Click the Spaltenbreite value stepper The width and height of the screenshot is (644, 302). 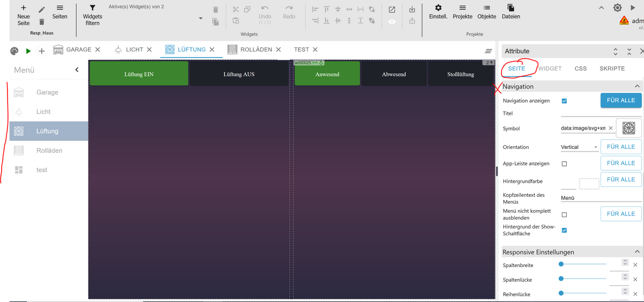pyautogui.click(x=625, y=262)
